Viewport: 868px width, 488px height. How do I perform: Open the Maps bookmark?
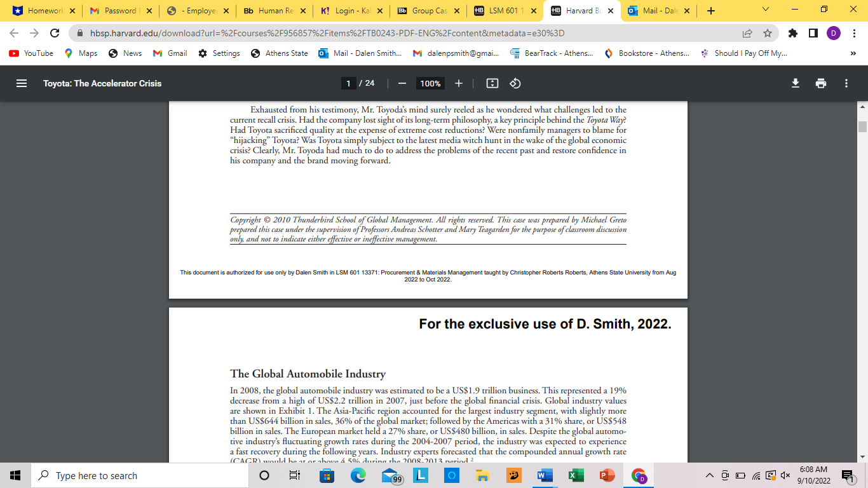coord(81,53)
